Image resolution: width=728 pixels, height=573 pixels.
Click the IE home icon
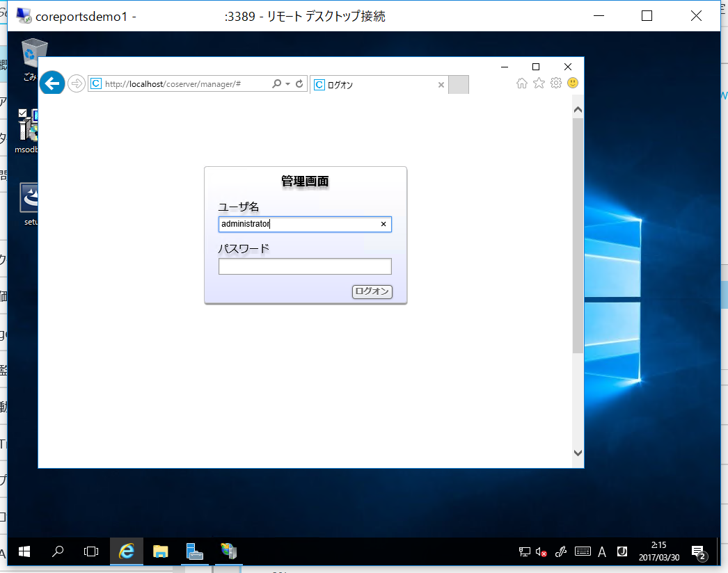pyautogui.click(x=522, y=83)
